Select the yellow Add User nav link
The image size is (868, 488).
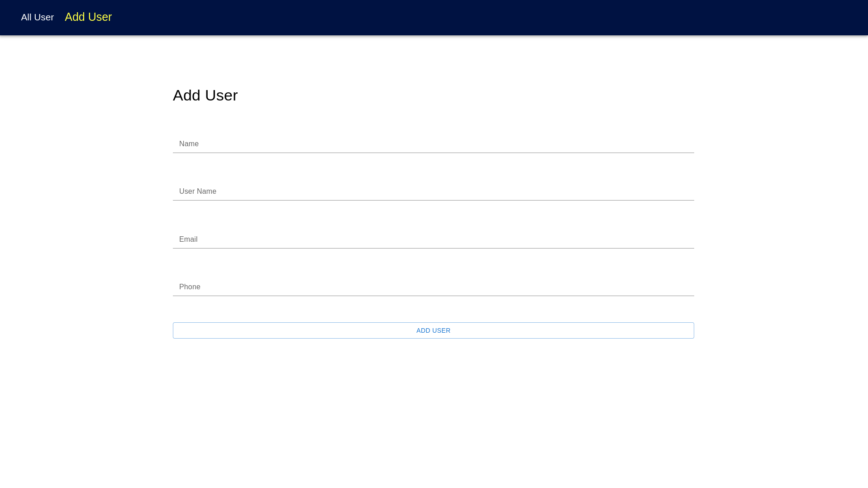[x=88, y=17]
